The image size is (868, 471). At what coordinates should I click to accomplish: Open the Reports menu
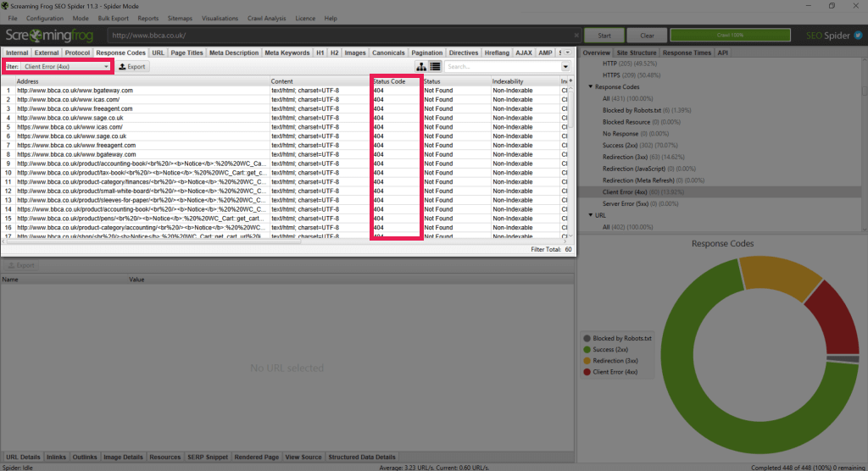click(x=147, y=19)
